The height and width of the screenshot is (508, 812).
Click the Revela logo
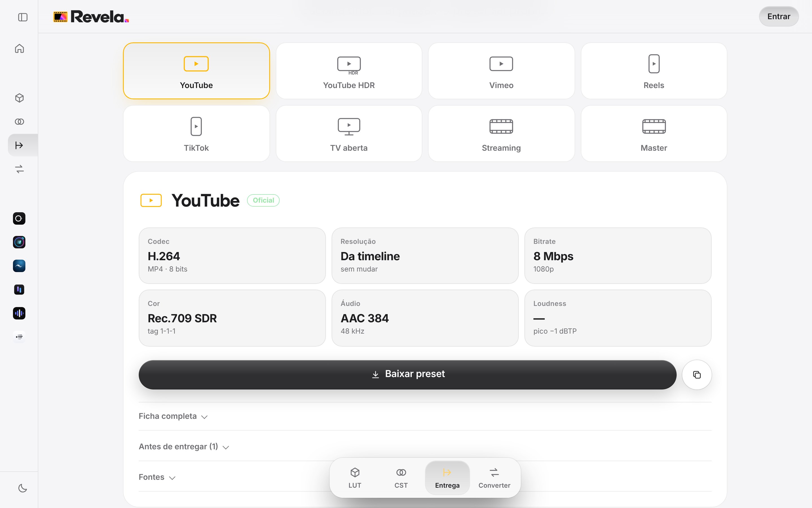[91, 16]
